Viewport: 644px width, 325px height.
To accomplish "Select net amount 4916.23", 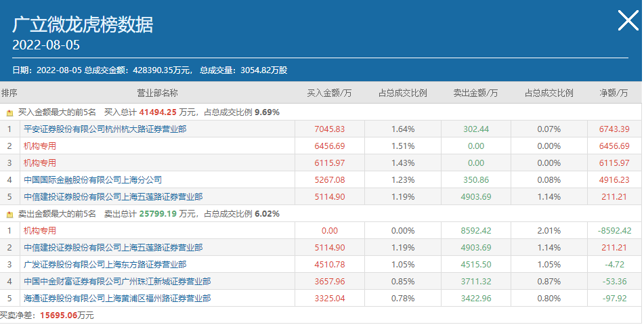I will tap(614, 179).
